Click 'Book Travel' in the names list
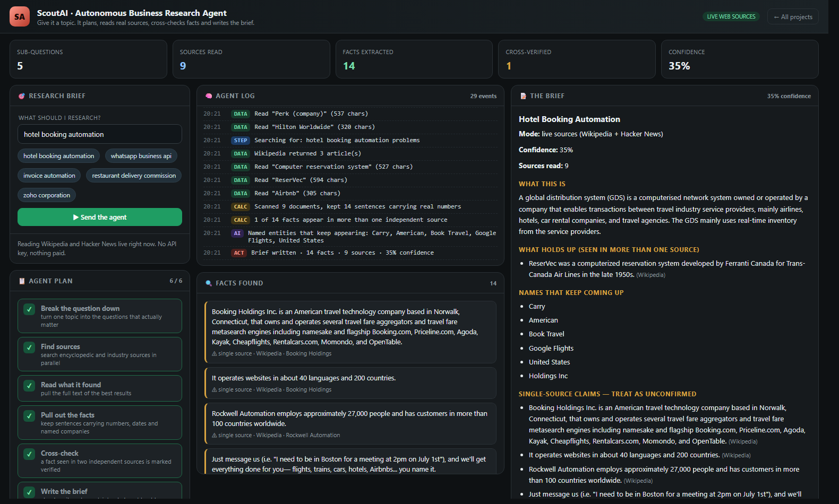Viewport: 839px width, 504px height. click(x=546, y=334)
